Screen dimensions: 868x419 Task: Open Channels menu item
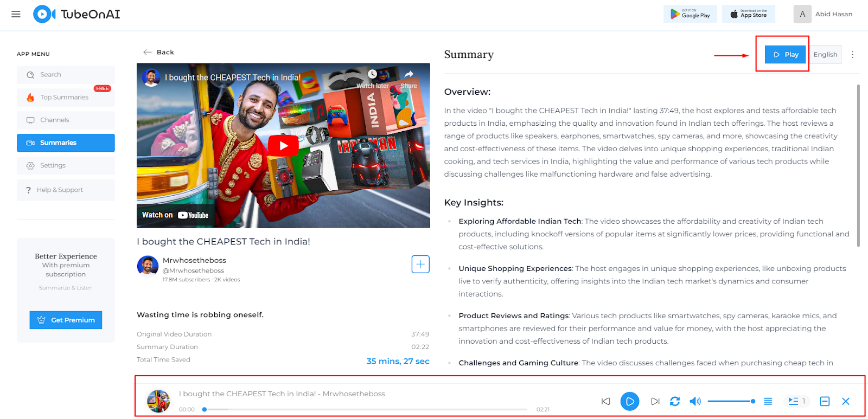pyautogui.click(x=66, y=120)
